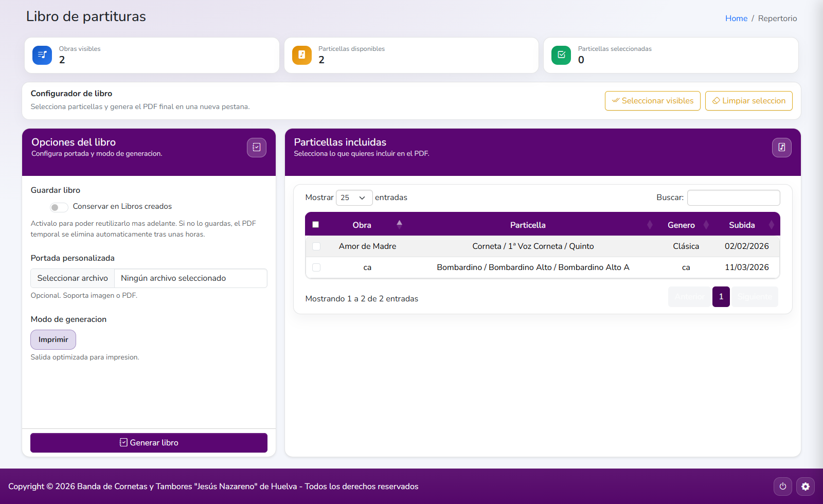Click the green Particellas seleccionadas icon
Image resolution: width=823 pixels, height=504 pixels.
(561, 55)
